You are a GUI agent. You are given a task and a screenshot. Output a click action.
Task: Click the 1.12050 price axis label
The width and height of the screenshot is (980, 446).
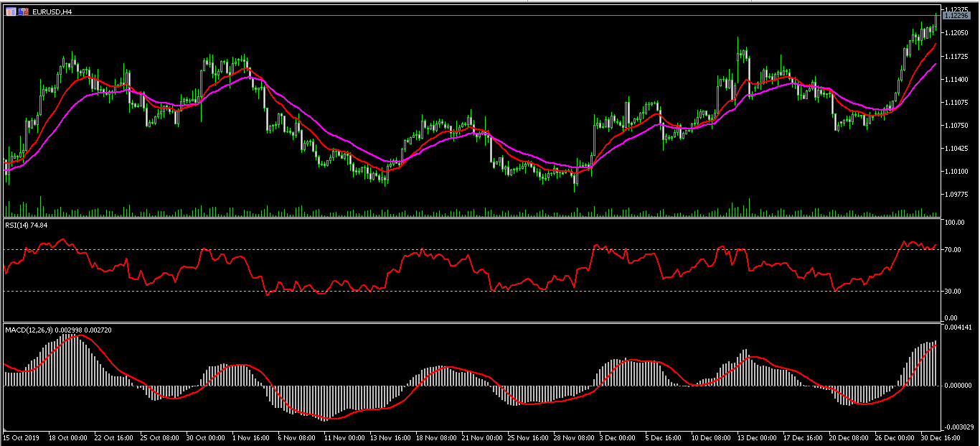tap(956, 33)
